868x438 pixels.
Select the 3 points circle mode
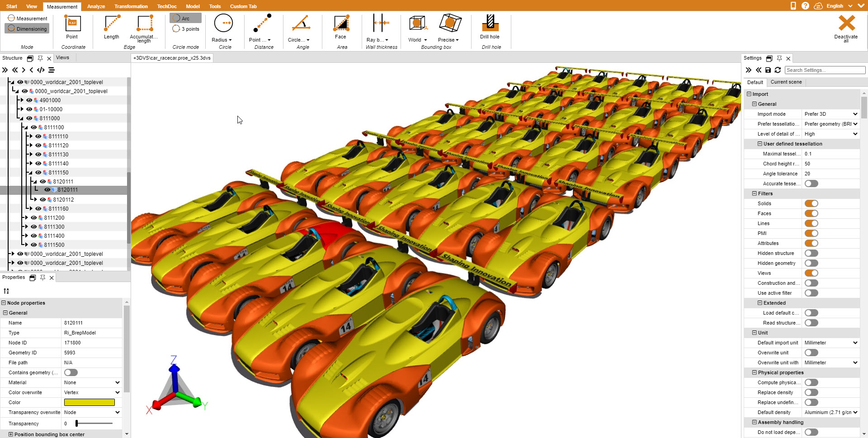[x=186, y=29]
